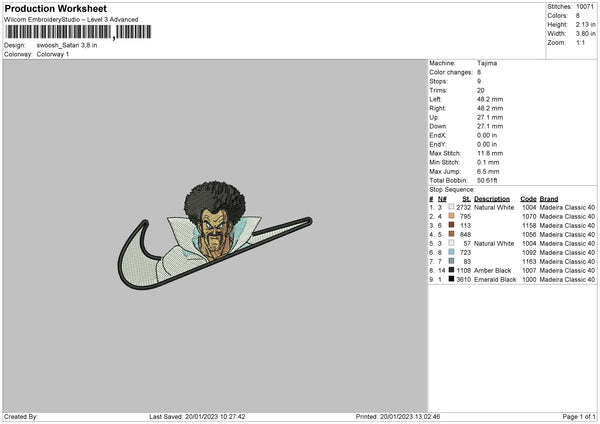Click the 'N#' column header

pyautogui.click(x=442, y=199)
